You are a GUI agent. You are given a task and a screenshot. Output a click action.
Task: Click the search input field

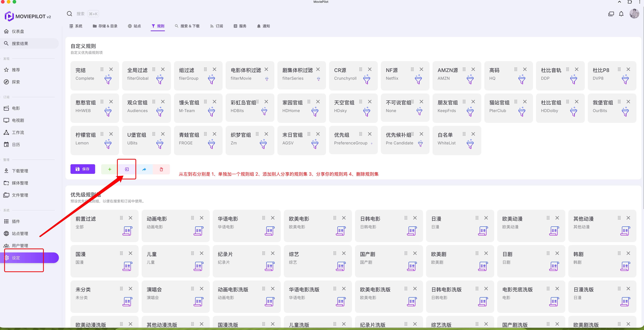(80, 14)
